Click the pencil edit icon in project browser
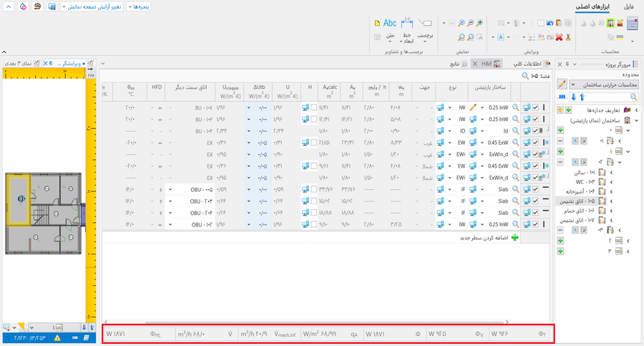644x346 pixels. pyautogui.click(x=562, y=85)
